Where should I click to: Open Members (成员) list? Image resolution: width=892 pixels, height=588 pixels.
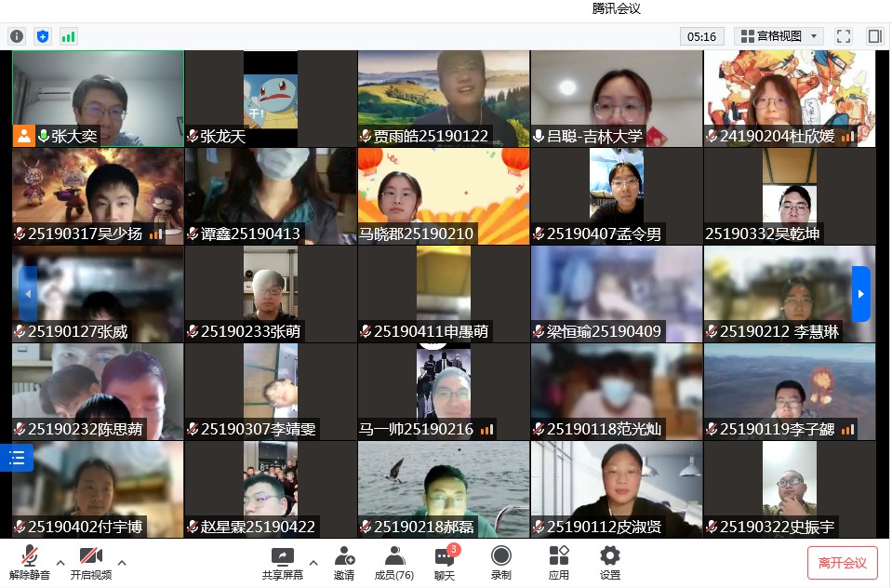point(394,563)
